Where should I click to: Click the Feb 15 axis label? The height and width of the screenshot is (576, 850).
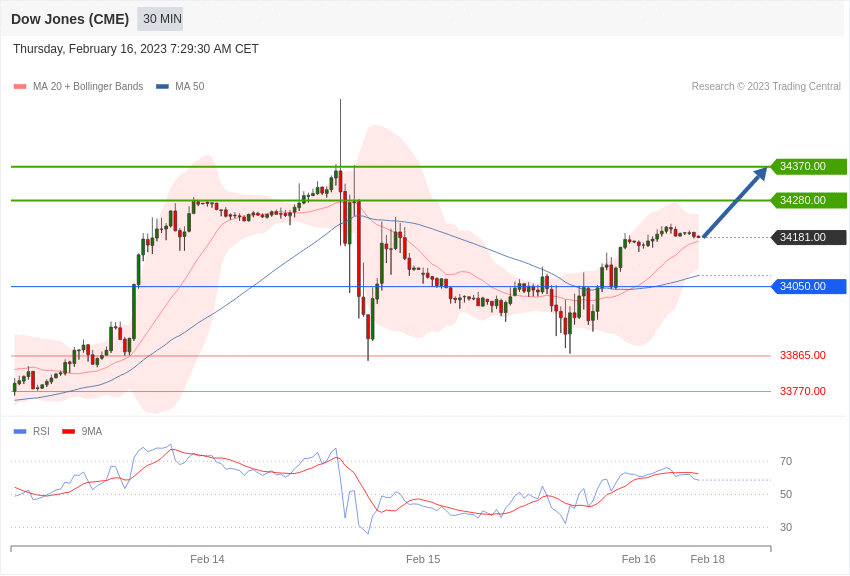click(423, 559)
